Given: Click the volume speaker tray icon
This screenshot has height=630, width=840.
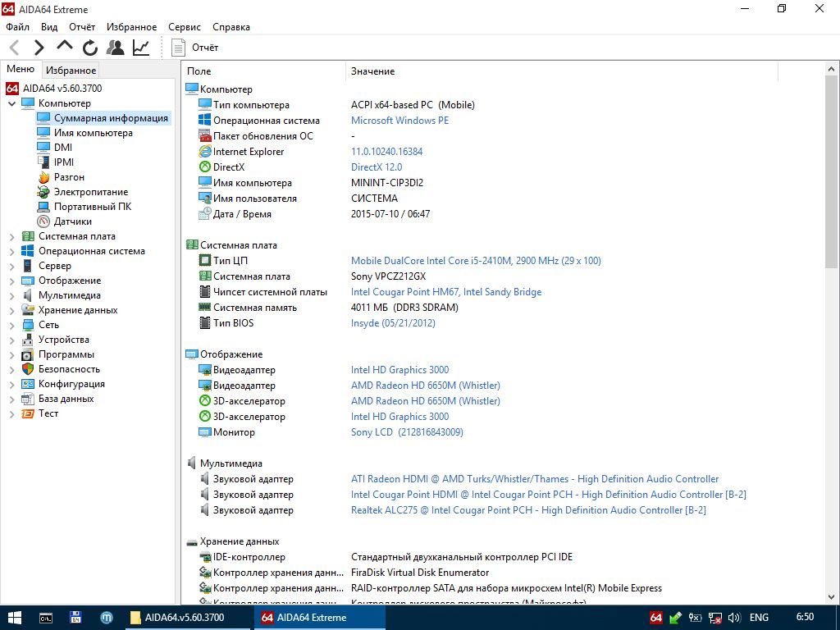Looking at the screenshot, I should pyautogui.click(x=734, y=618).
